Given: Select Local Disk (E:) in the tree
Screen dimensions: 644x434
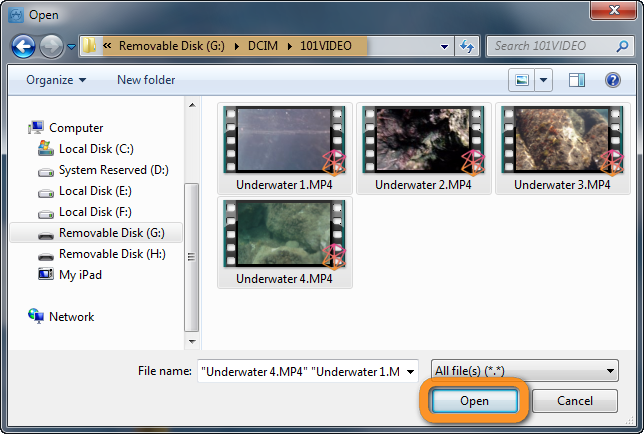Looking at the screenshot, I should pyautogui.click(x=95, y=191).
